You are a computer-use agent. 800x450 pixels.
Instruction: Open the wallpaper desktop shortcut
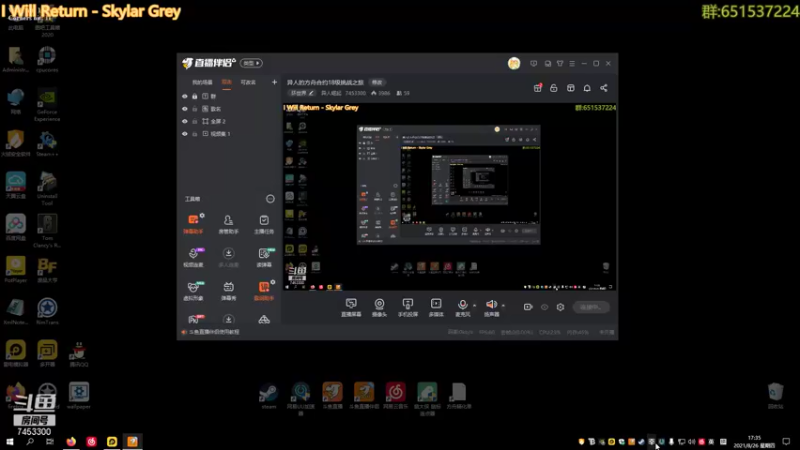point(79,395)
